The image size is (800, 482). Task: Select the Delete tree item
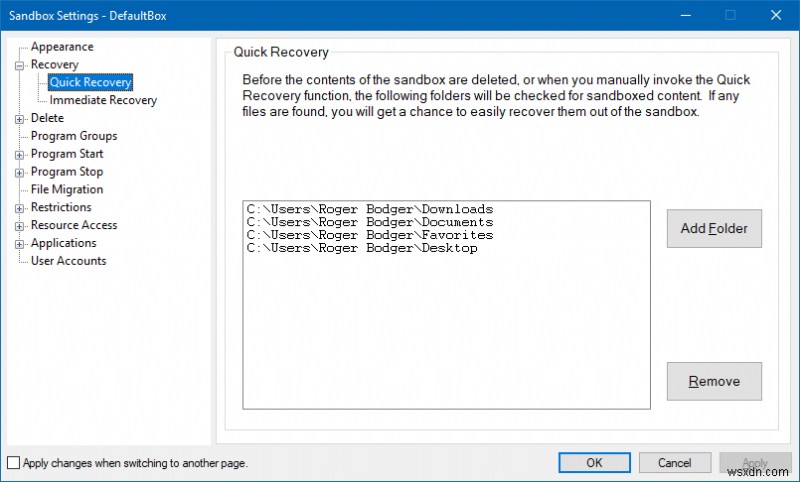[47, 118]
